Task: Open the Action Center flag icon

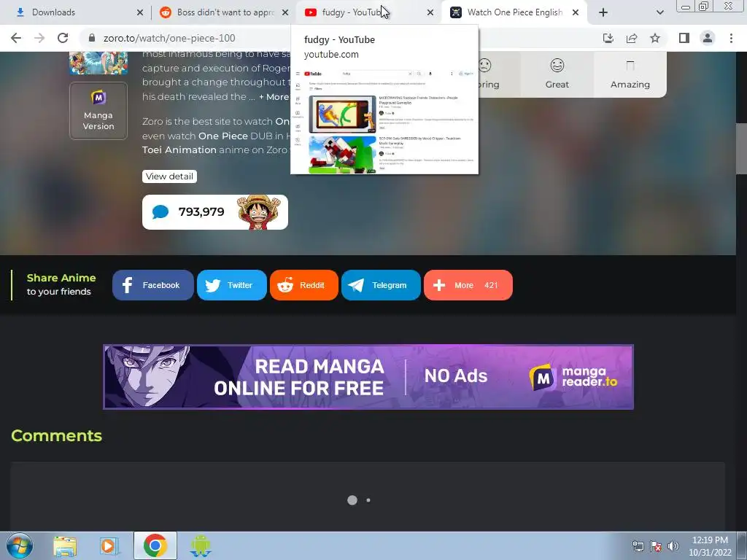Action: (656, 546)
